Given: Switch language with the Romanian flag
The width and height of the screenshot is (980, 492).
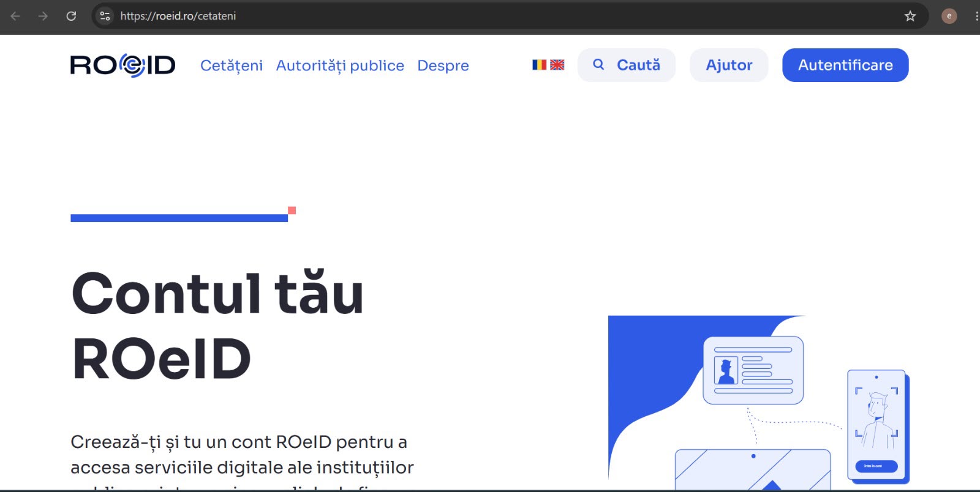Looking at the screenshot, I should (x=539, y=65).
